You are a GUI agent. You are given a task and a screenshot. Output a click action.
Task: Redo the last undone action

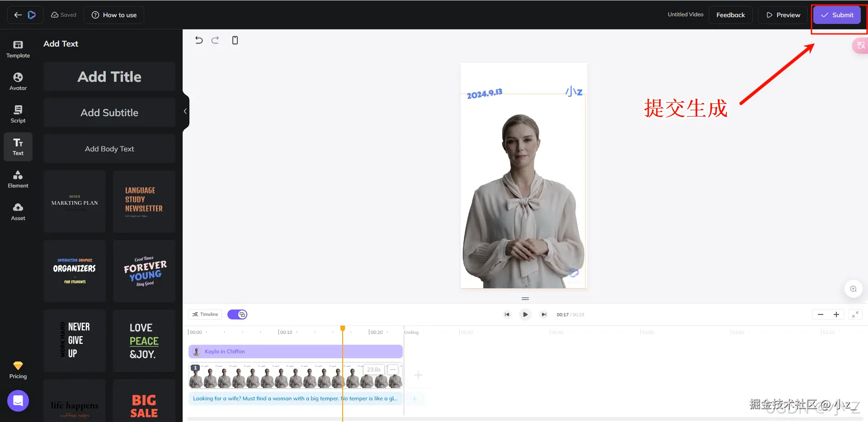coord(215,40)
